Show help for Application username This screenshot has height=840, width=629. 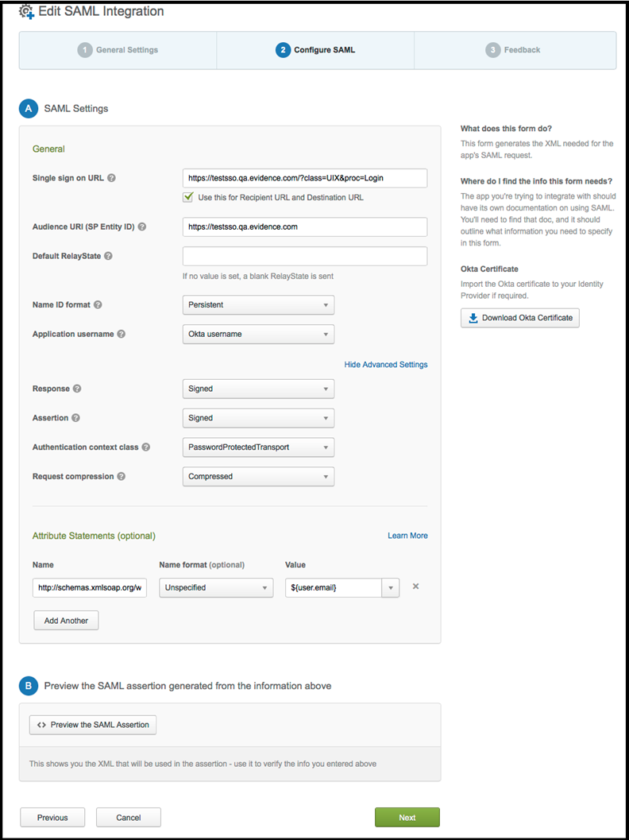tap(122, 334)
